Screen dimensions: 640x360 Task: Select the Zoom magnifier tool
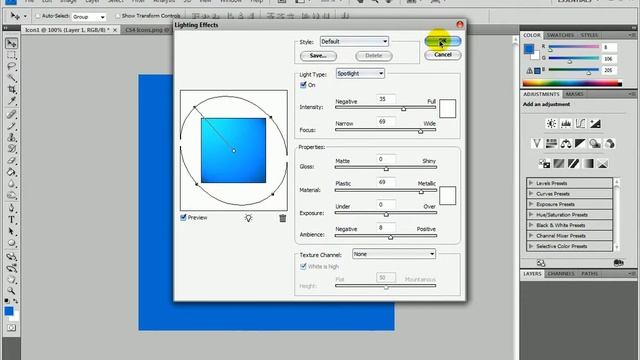[x=11, y=291]
